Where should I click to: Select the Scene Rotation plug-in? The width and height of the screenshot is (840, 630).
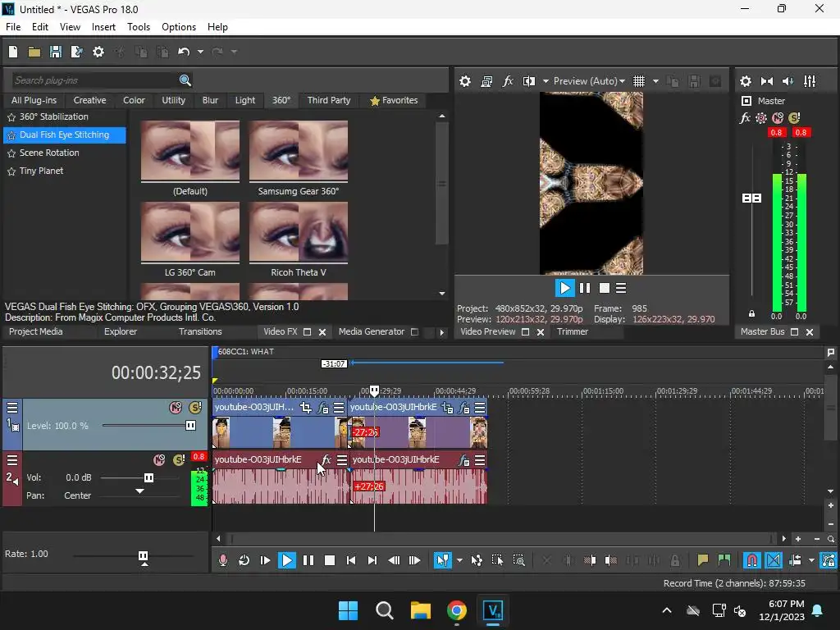coord(49,153)
